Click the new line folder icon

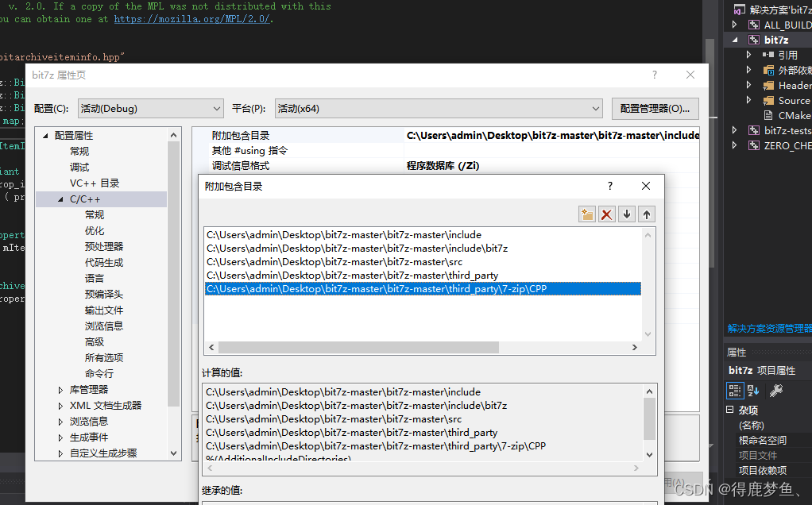(x=586, y=214)
